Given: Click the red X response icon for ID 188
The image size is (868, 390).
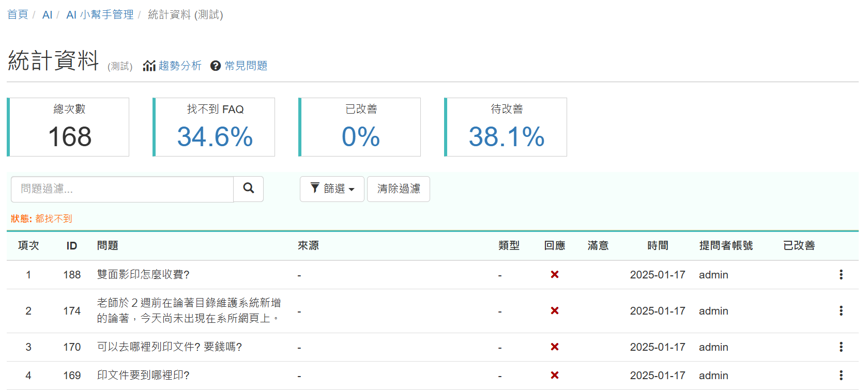Looking at the screenshot, I should click(x=554, y=275).
